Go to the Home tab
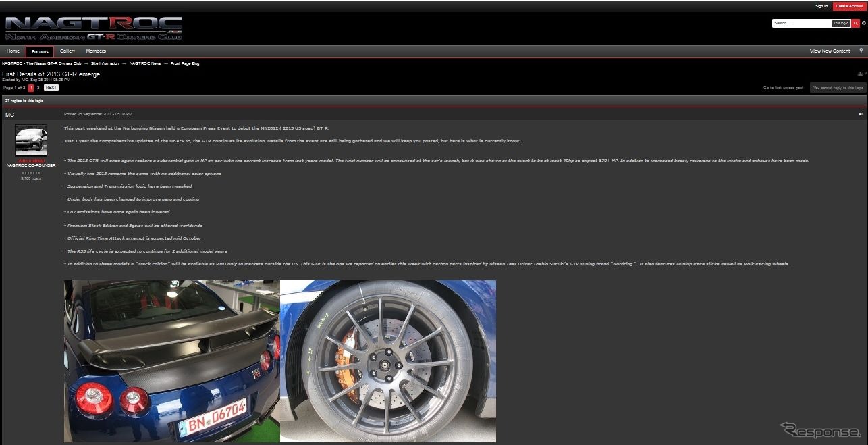This screenshot has height=445, width=868. [13, 51]
